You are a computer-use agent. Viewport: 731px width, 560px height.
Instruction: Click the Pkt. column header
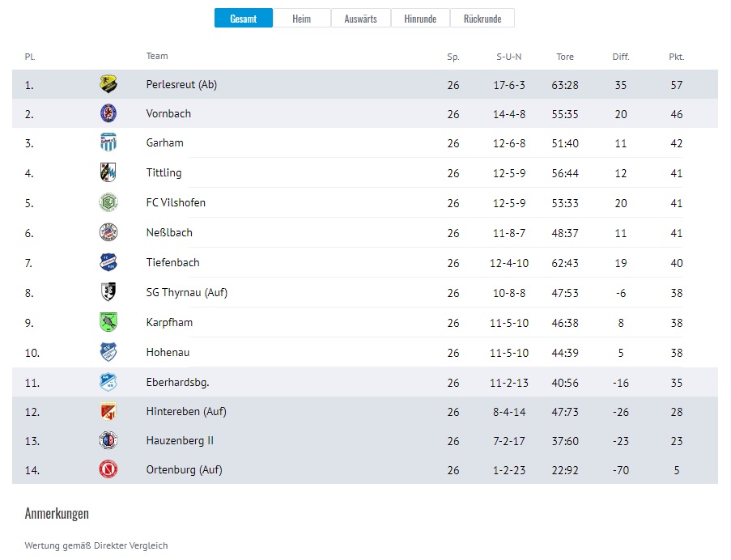(x=677, y=57)
